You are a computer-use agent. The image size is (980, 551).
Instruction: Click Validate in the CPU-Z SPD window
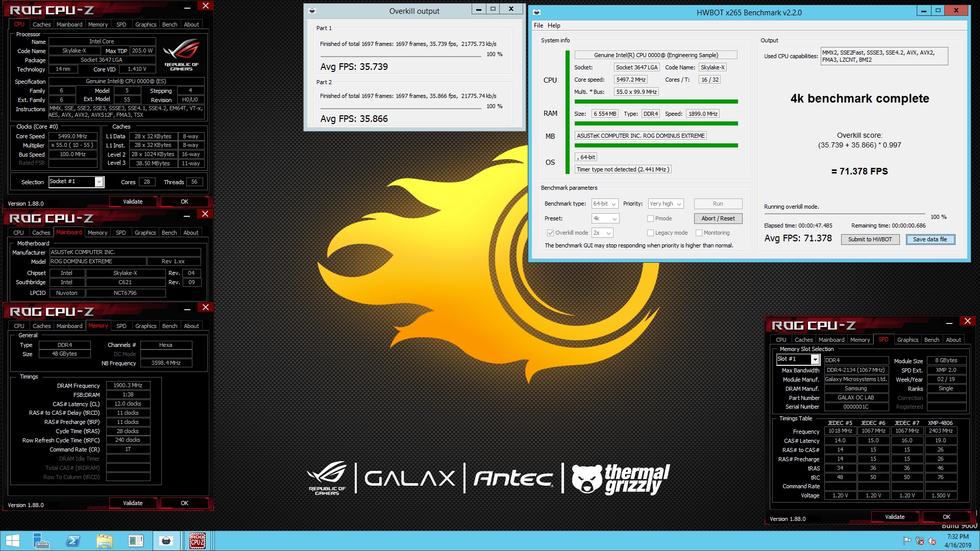(x=894, y=517)
